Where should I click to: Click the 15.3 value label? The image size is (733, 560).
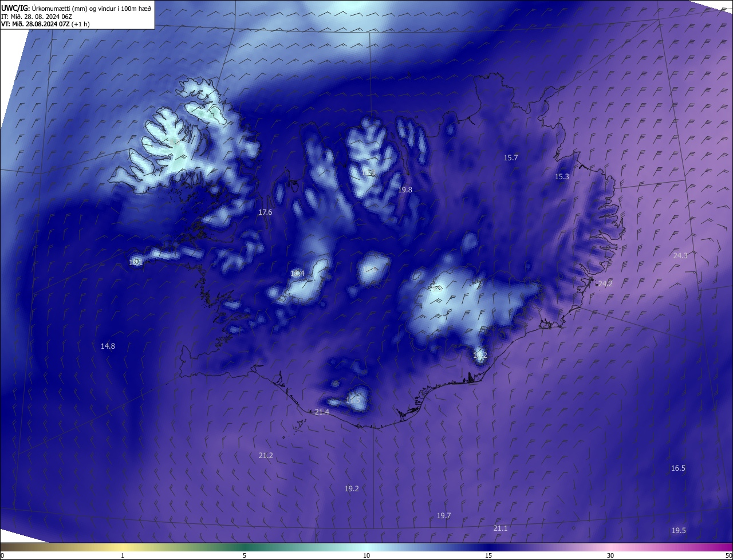pyautogui.click(x=562, y=177)
